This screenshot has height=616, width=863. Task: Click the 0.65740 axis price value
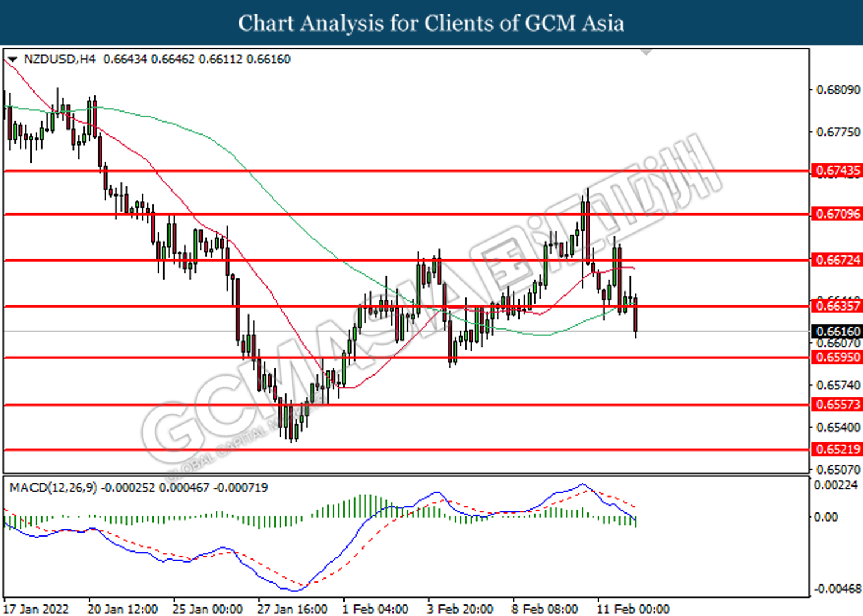coord(839,385)
